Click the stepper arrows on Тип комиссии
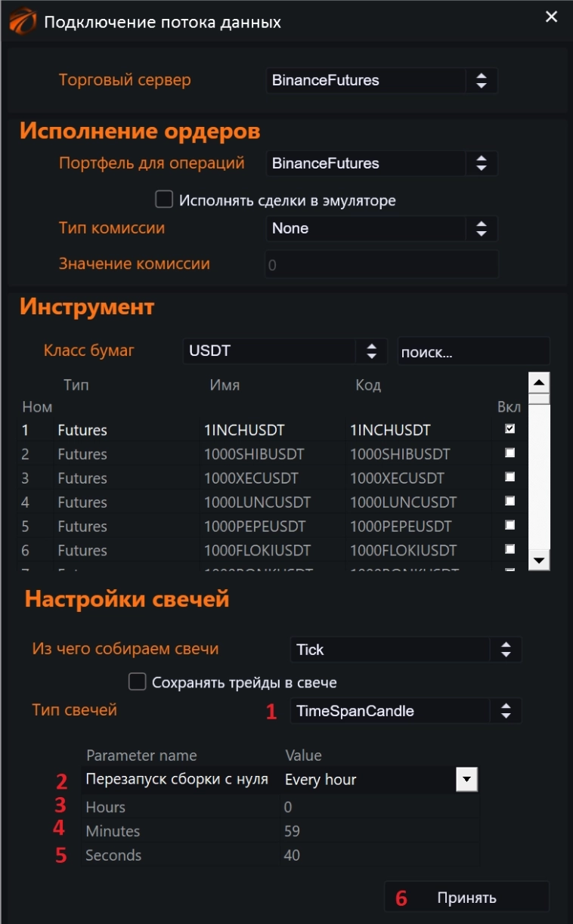Viewport: 573px width, 924px height. click(482, 228)
